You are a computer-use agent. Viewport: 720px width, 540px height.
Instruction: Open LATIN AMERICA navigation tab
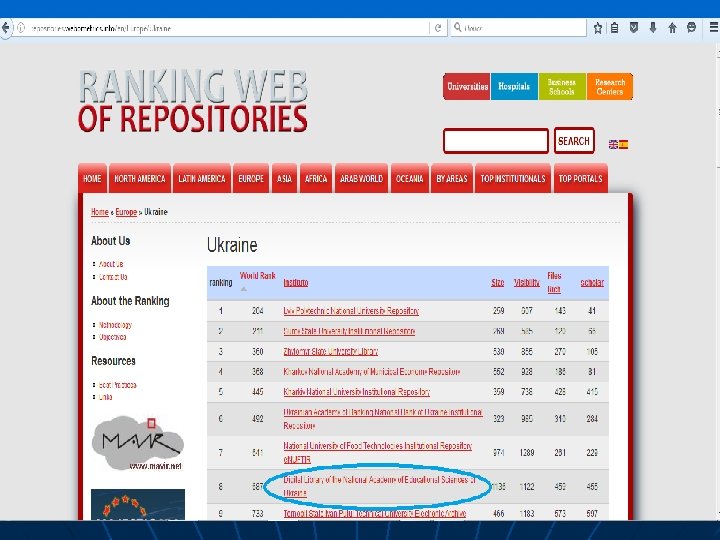202,178
